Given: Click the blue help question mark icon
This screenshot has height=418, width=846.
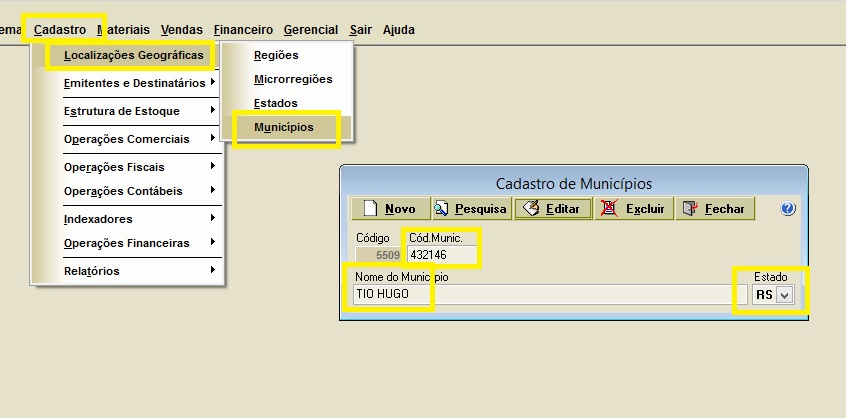Looking at the screenshot, I should 788,209.
